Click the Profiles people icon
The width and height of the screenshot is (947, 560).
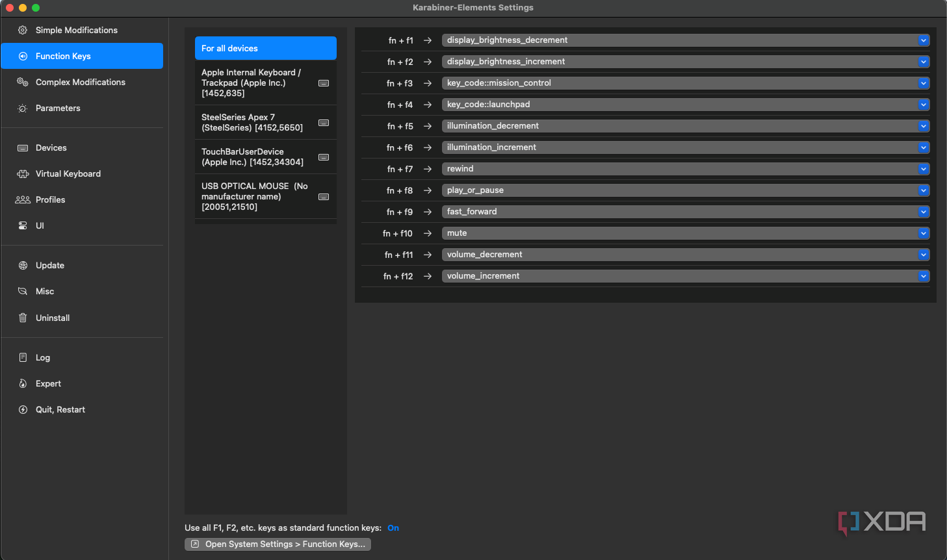[x=23, y=200]
